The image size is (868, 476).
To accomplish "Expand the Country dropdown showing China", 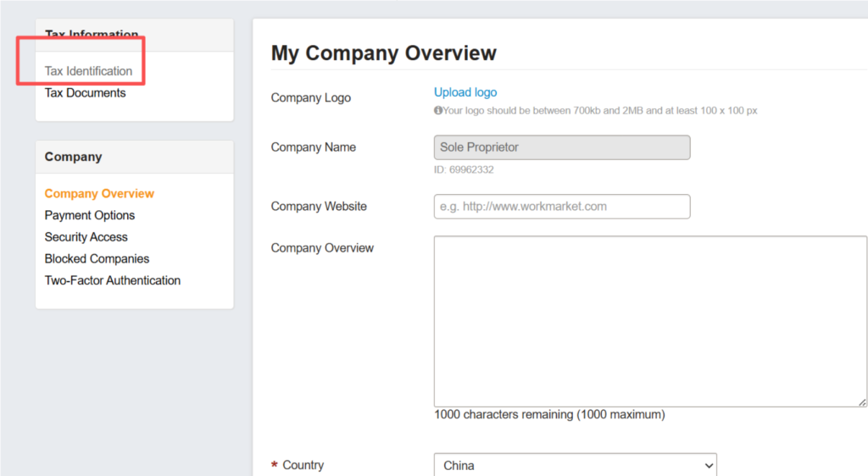I will pyautogui.click(x=575, y=466).
